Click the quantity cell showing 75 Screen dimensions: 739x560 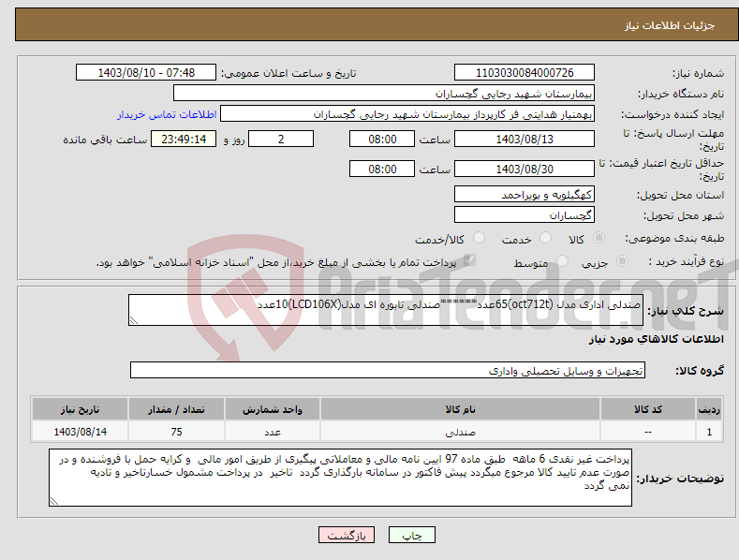pyautogui.click(x=176, y=432)
